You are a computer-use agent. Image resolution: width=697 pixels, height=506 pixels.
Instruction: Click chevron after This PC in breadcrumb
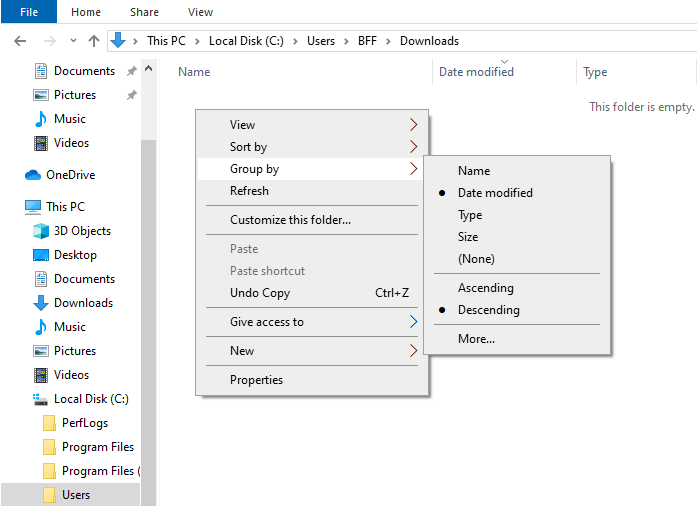click(x=197, y=41)
